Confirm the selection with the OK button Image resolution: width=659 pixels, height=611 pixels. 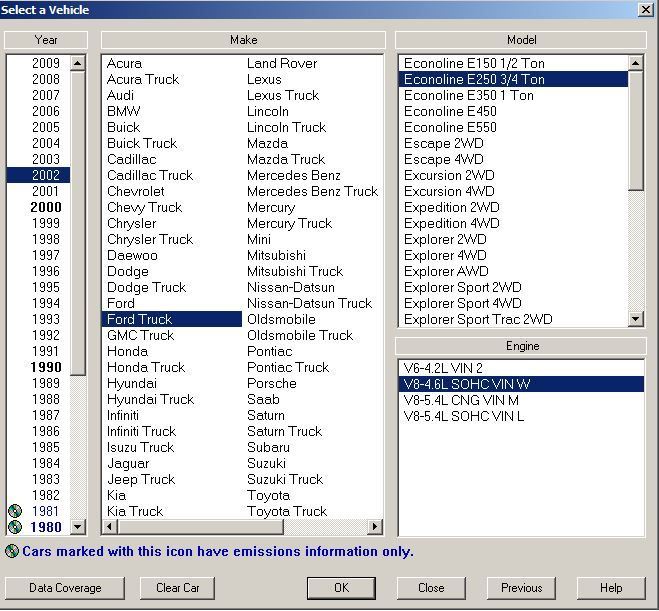pyautogui.click(x=341, y=588)
